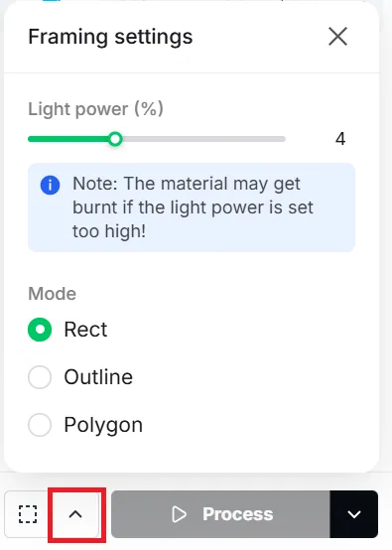Image resolution: width=392 pixels, height=550 pixels.
Task: Click the burn warning note text
Action: coord(193,207)
